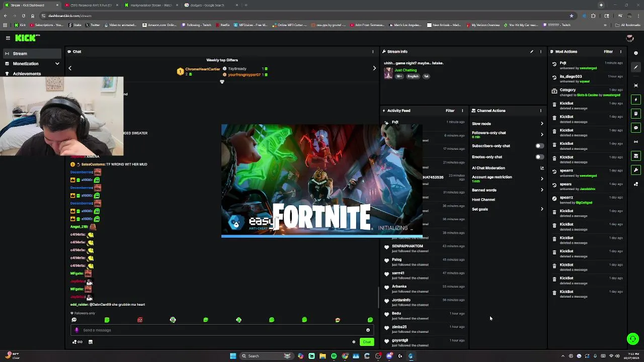Click the webcam overlay thumbnail

pyautogui.click(x=61, y=116)
